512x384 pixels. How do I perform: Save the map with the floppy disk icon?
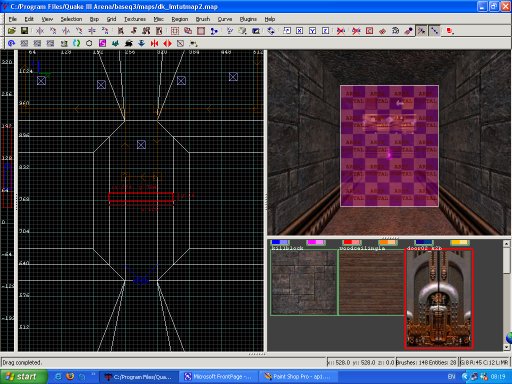pos(24,31)
